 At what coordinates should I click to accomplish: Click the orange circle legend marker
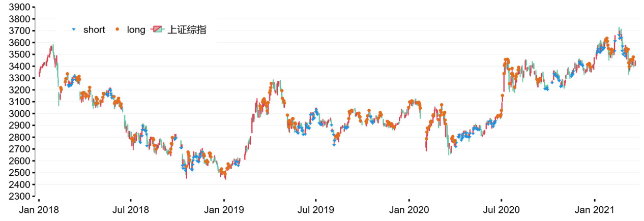coord(118,30)
